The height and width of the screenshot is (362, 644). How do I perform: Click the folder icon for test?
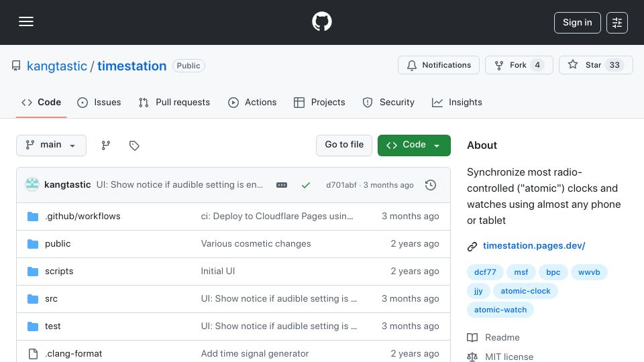(x=33, y=326)
